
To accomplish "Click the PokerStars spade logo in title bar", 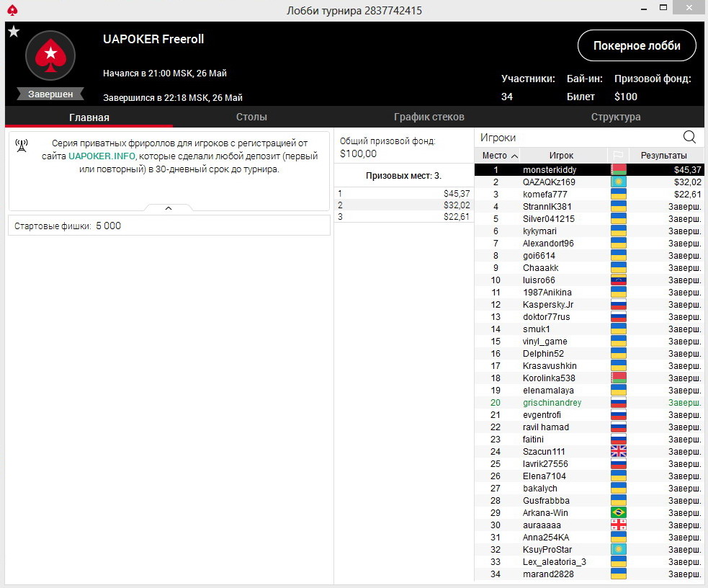I will tap(12, 9).
